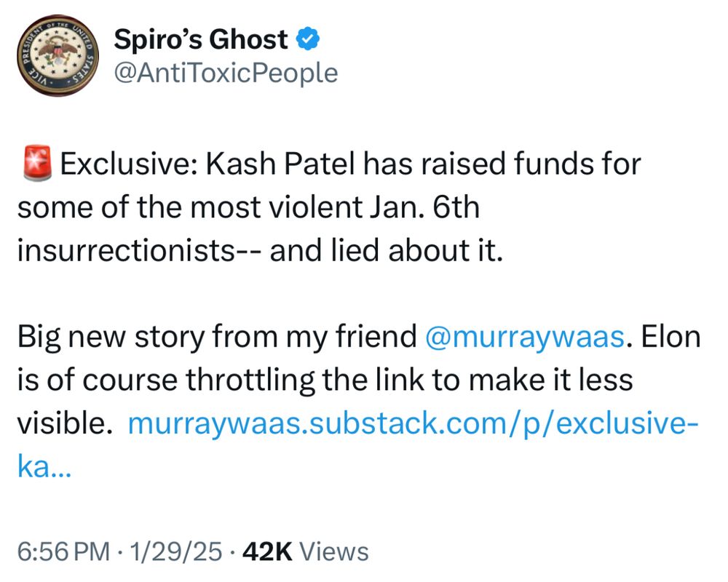Visit the @AntiToxicPeople handle
The height and width of the screenshot is (582, 728).
tap(226, 73)
